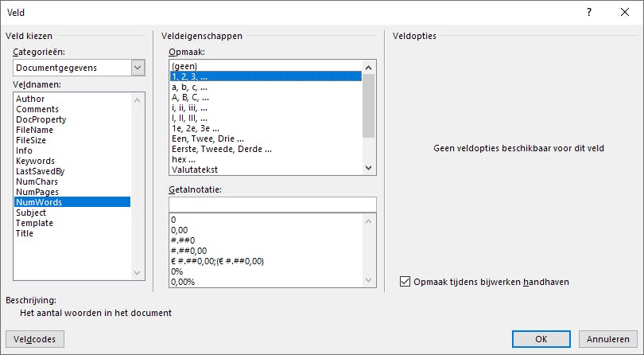Click the OK button
The height and width of the screenshot is (355, 644).
point(541,338)
